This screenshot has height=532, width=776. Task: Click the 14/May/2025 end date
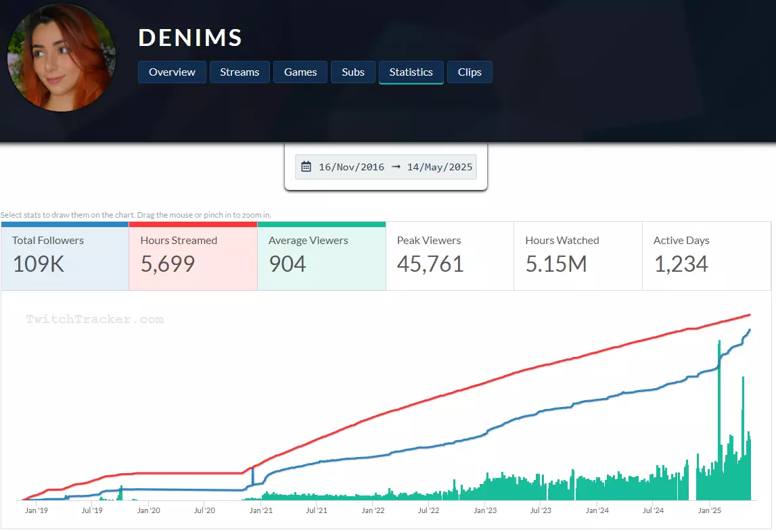tap(440, 167)
